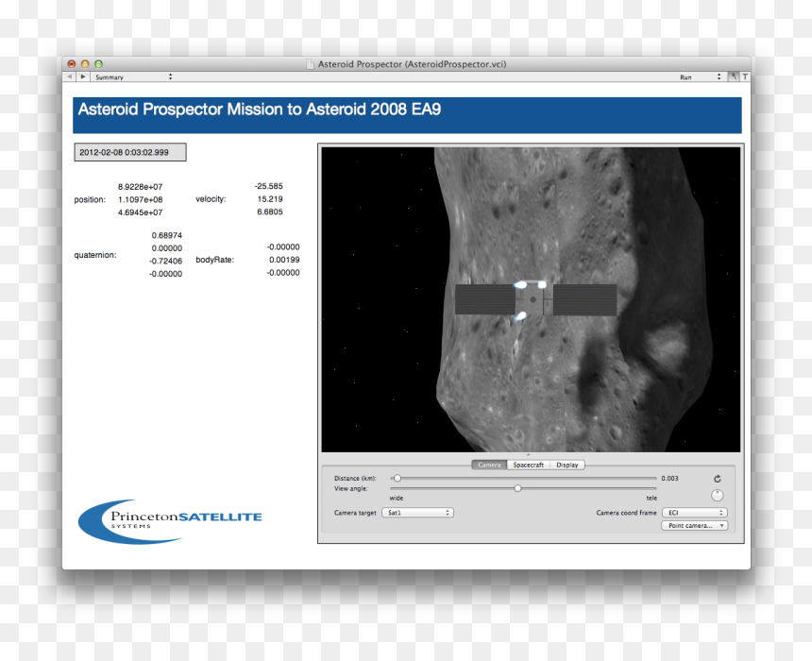The height and width of the screenshot is (661, 812).
Task: Click the document icon in title bar
Action: tap(310, 64)
